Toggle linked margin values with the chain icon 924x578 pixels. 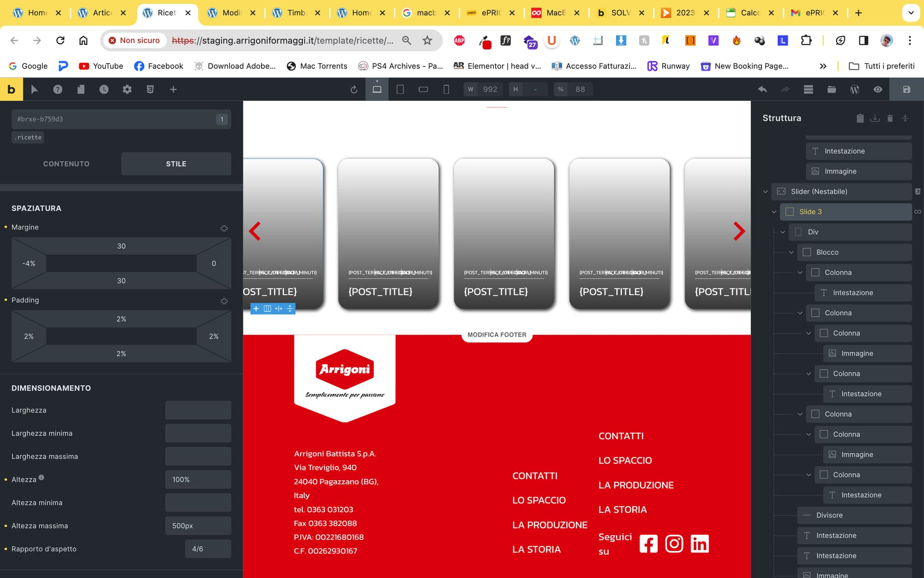(x=224, y=228)
